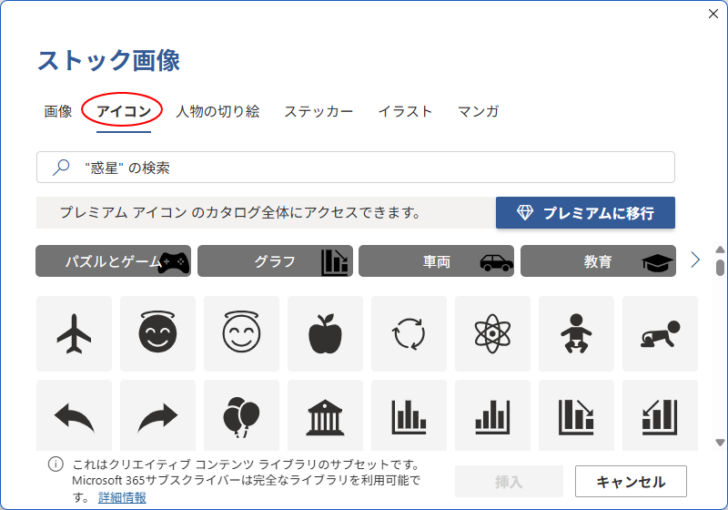Click the "惑星" の検索 search field

click(356, 167)
